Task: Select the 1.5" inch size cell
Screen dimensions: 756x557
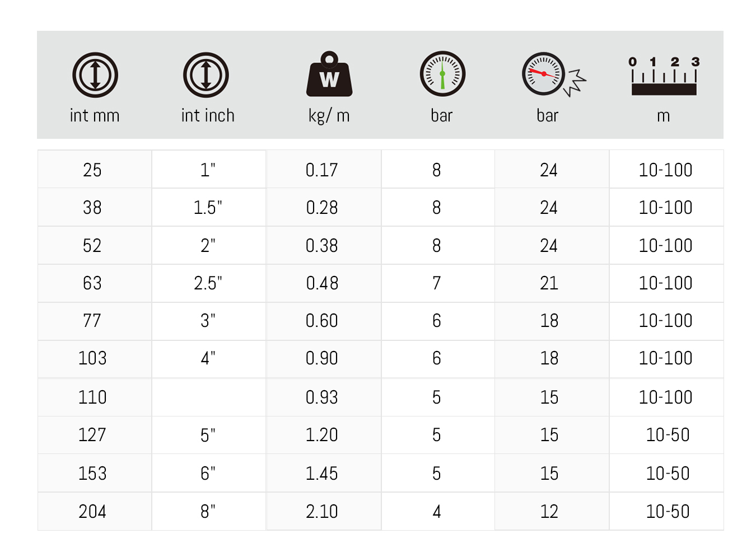Action: coord(208,208)
